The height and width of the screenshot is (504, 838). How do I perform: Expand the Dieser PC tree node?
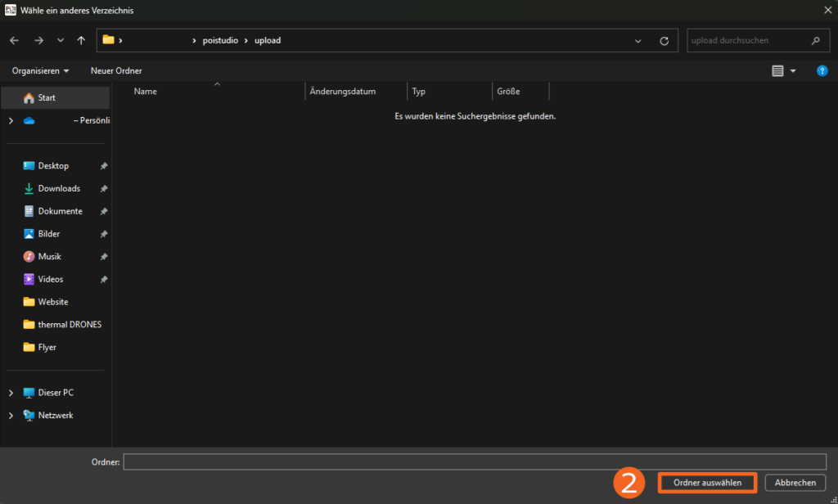[x=11, y=393]
